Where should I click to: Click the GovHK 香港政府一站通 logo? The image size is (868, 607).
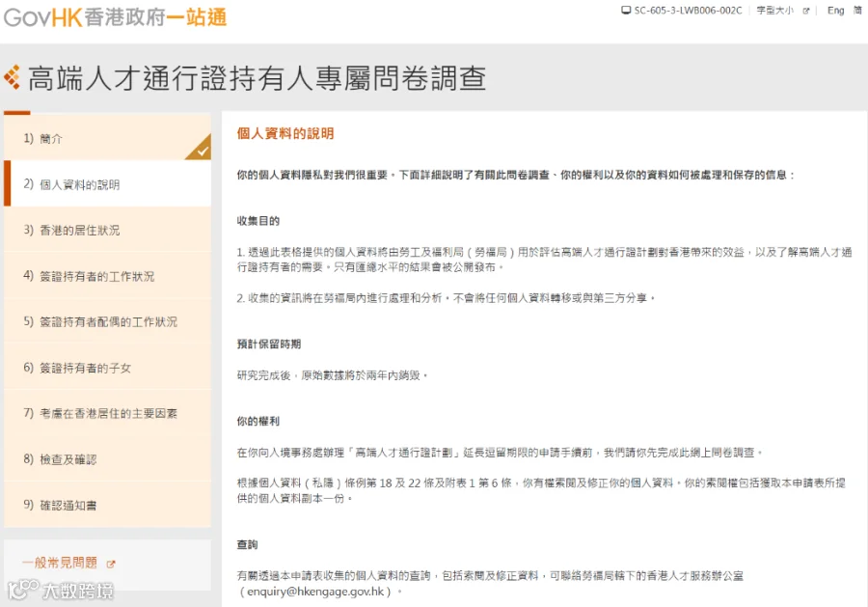point(115,17)
